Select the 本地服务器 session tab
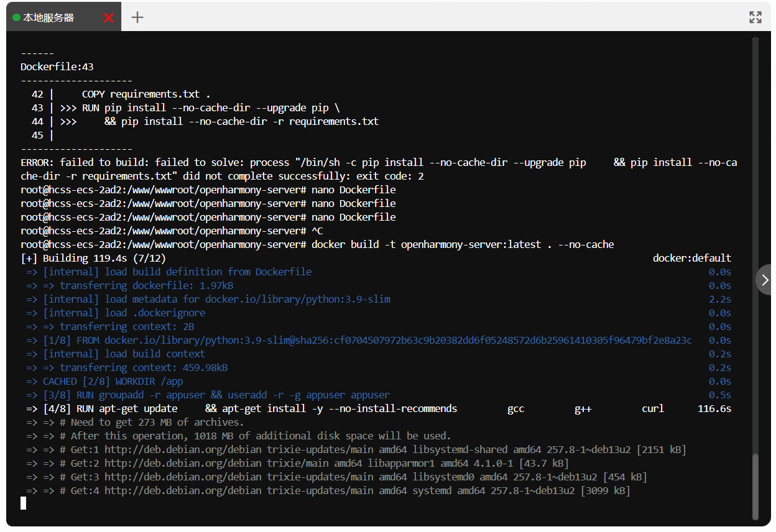 pos(48,18)
